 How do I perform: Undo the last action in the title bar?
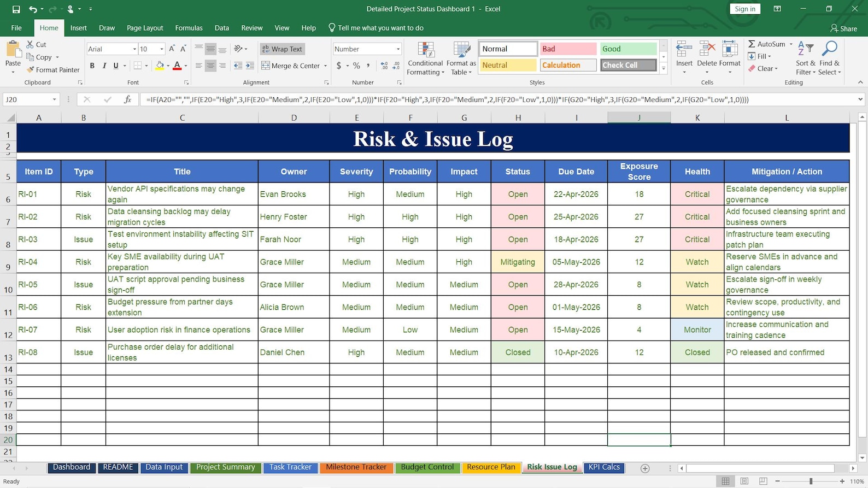coord(33,9)
